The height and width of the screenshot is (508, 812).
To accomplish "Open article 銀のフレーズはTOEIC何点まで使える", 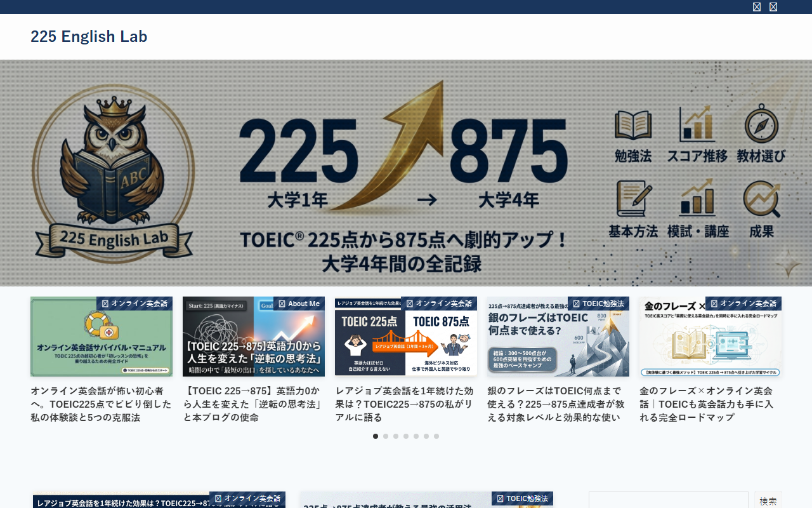I will click(x=558, y=404).
